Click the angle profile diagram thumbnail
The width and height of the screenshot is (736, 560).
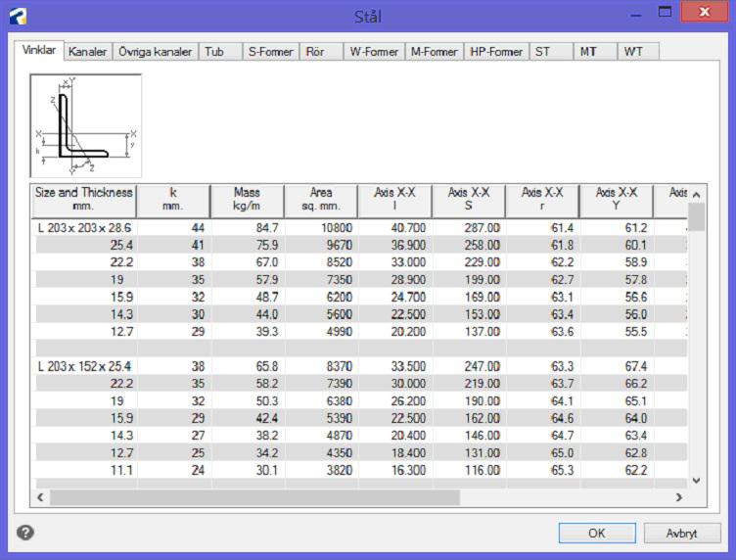(x=86, y=125)
